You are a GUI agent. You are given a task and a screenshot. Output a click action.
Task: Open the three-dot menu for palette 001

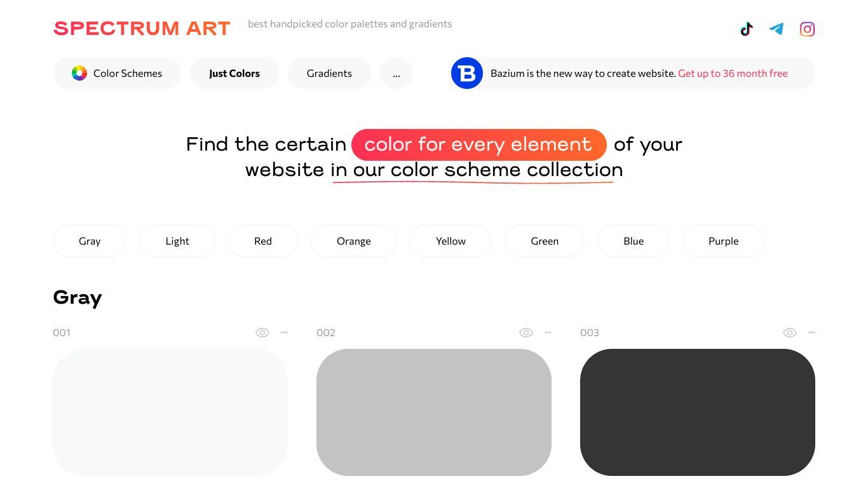(x=284, y=332)
